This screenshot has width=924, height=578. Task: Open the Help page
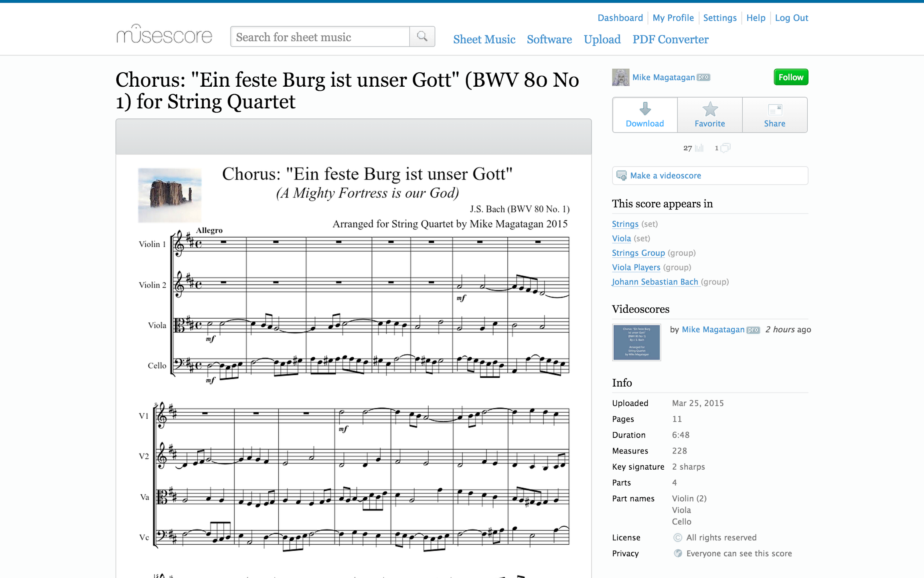[756, 18]
